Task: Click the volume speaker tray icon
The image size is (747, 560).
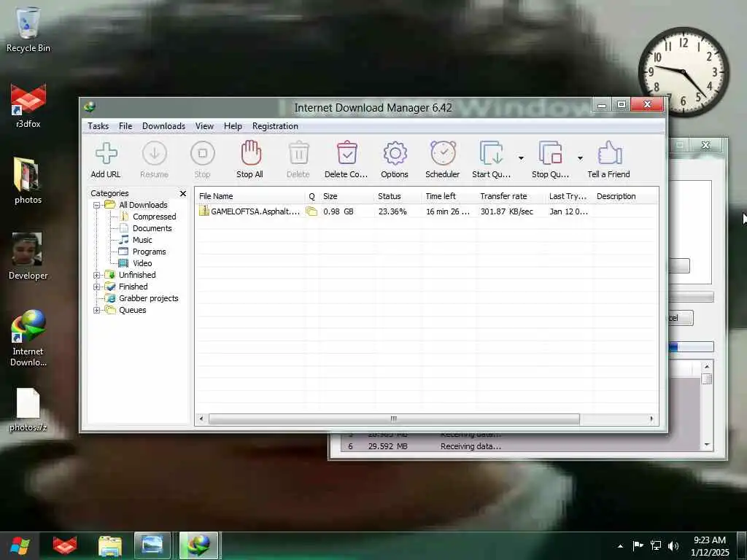Action: 673,545
